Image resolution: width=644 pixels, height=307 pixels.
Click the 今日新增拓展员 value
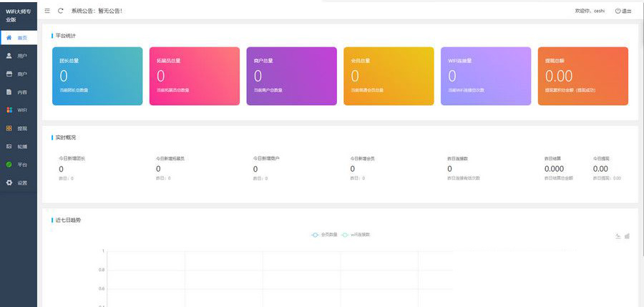(x=159, y=169)
